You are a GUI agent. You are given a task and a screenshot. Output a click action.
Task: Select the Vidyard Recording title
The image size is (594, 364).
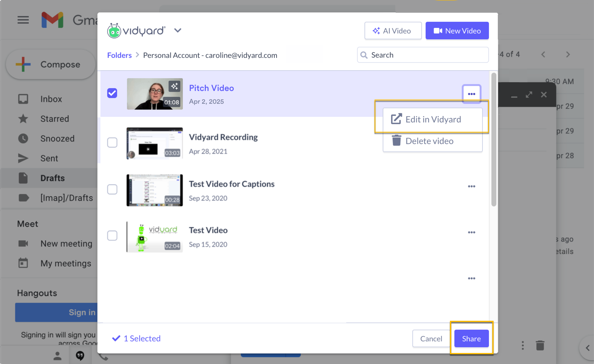(x=223, y=137)
